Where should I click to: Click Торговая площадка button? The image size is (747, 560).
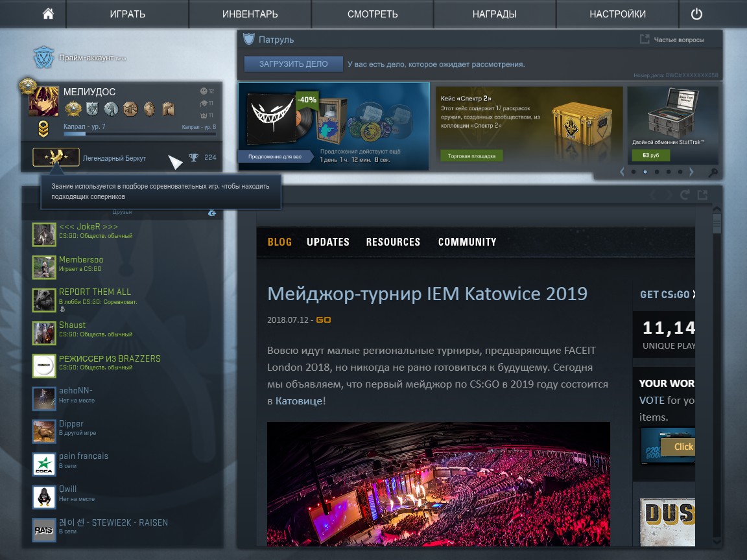471,156
